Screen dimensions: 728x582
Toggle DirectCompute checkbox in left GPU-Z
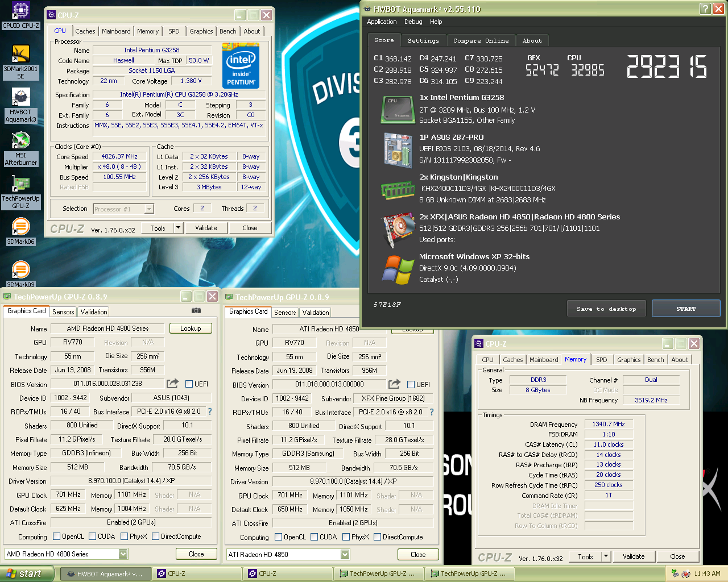click(x=155, y=537)
